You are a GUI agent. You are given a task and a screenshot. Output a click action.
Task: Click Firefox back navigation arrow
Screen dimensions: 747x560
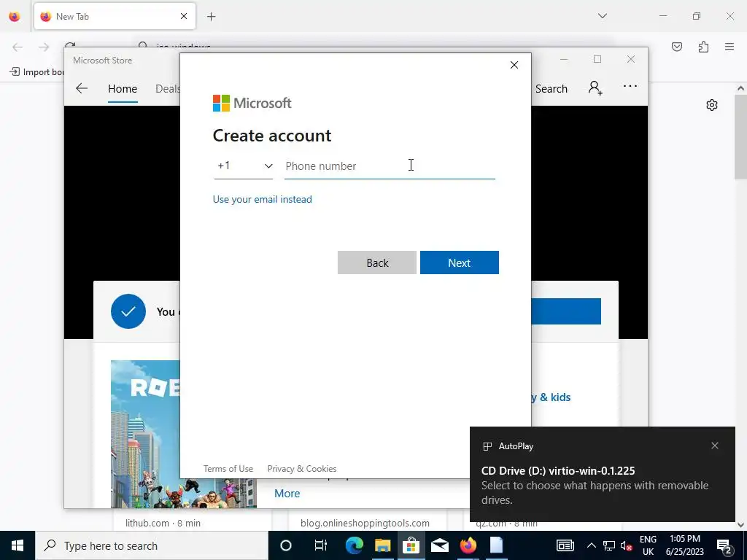[x=18, y=47]
